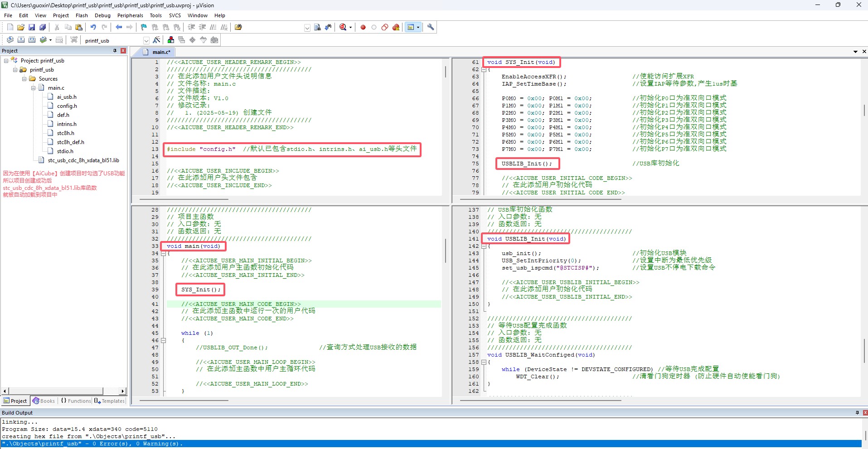Screen dimensions: 868x449
Task: Open Configuration wrench icon
Action: [x=431, y=27]
